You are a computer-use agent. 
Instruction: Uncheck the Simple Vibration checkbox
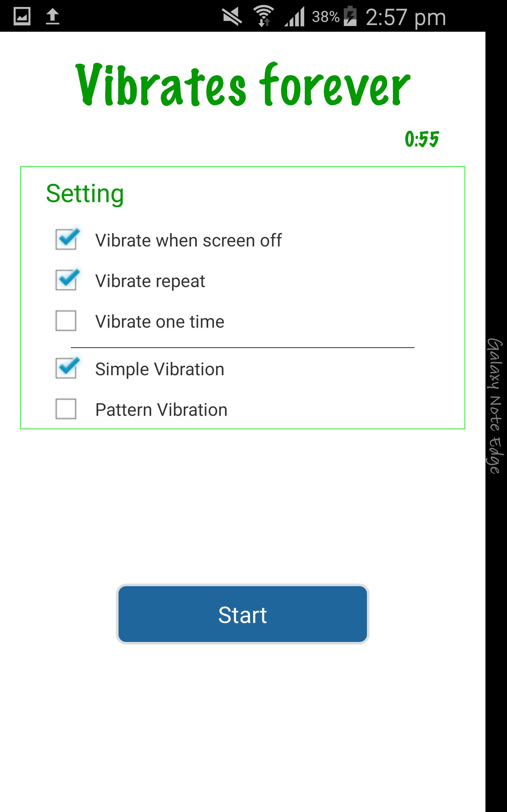(x=66, y=369)
